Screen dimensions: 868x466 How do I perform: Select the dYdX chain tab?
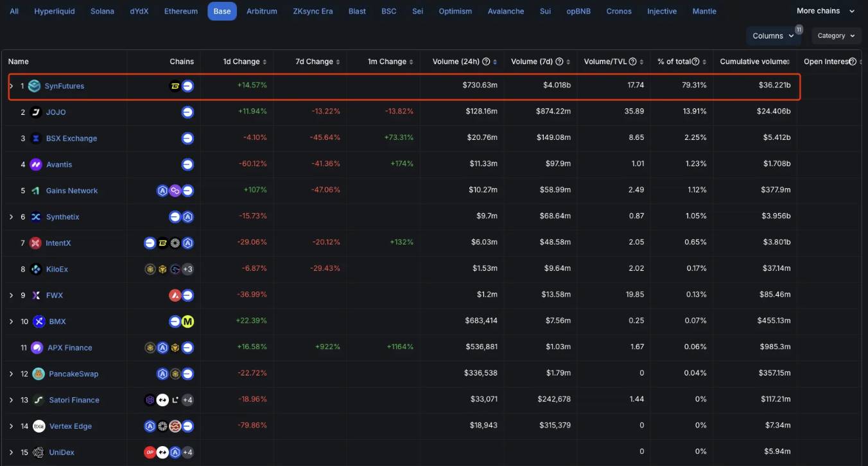click(139, 12)
